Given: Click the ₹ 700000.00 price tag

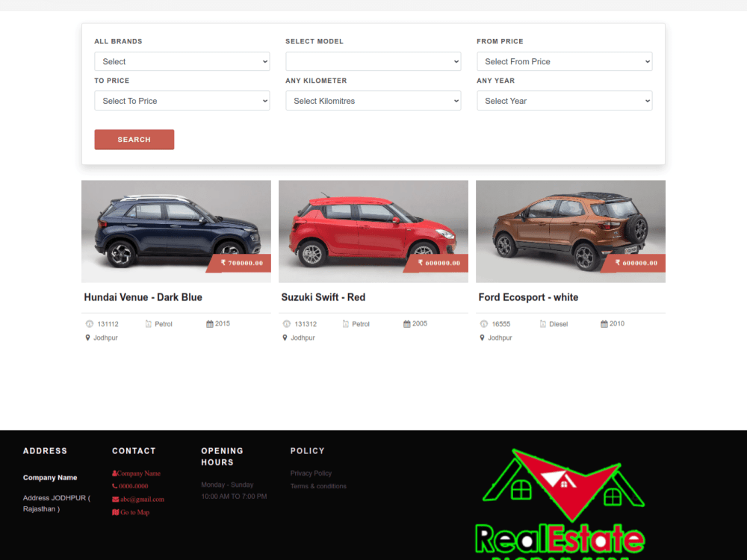Looking at the screenshot, I should (x=240, y=263).
